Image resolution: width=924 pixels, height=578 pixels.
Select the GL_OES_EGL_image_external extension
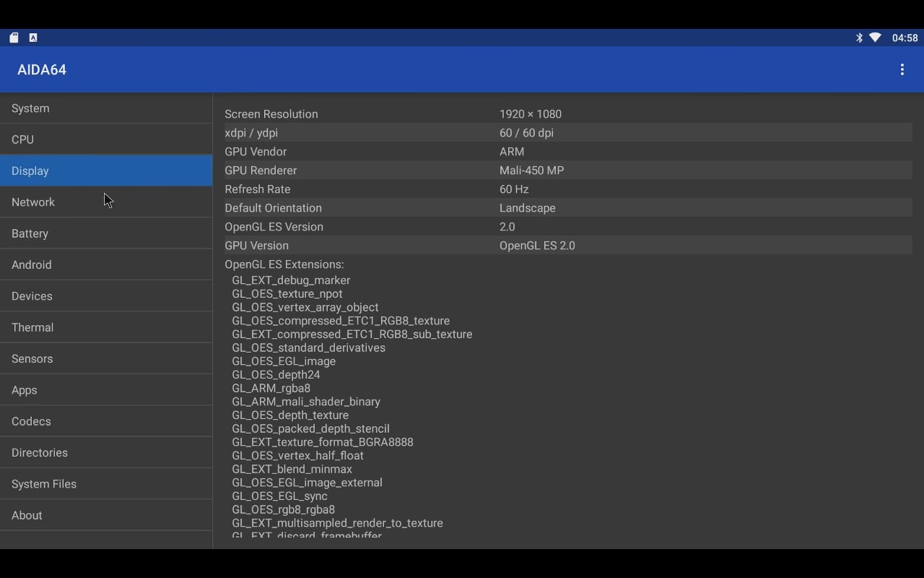click(x=308, y=483)
